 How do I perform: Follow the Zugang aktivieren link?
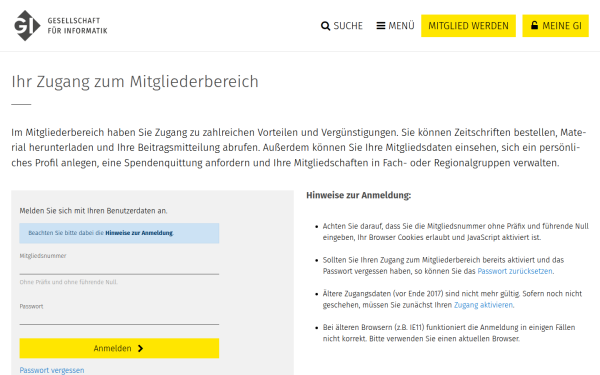point(483,305)
